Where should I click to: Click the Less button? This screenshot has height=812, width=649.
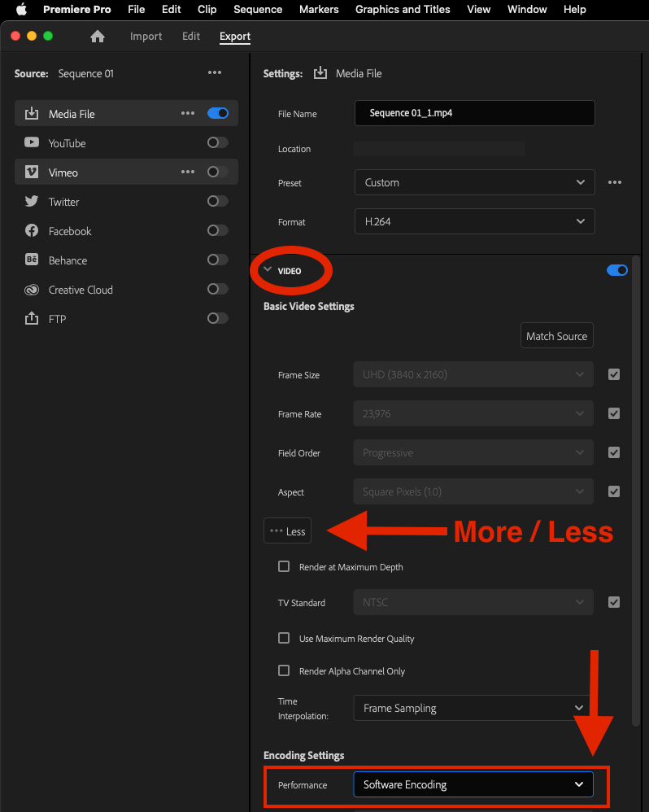[287, 530]
